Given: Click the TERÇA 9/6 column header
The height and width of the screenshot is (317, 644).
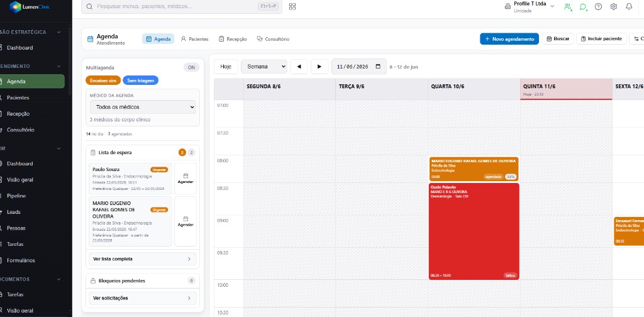Looking at the screenshot, I should [382, 89].
